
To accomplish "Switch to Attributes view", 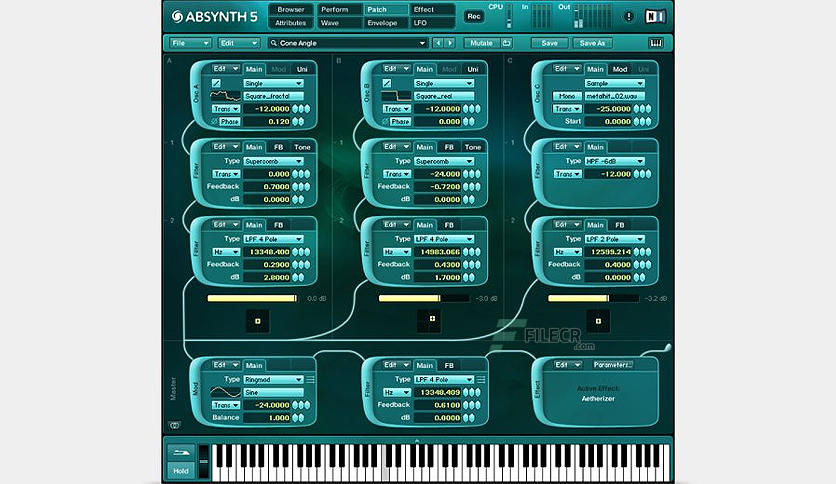I will point(291,23).
